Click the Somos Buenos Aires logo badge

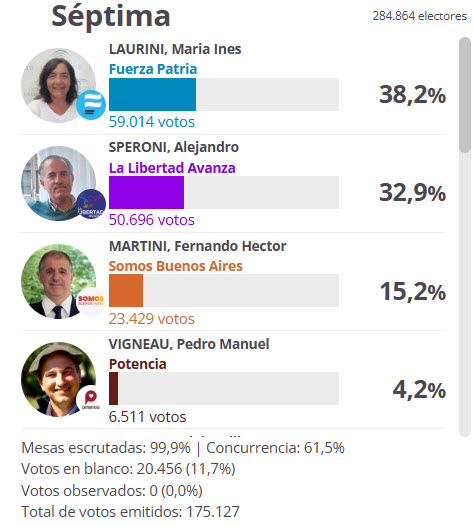91,301
